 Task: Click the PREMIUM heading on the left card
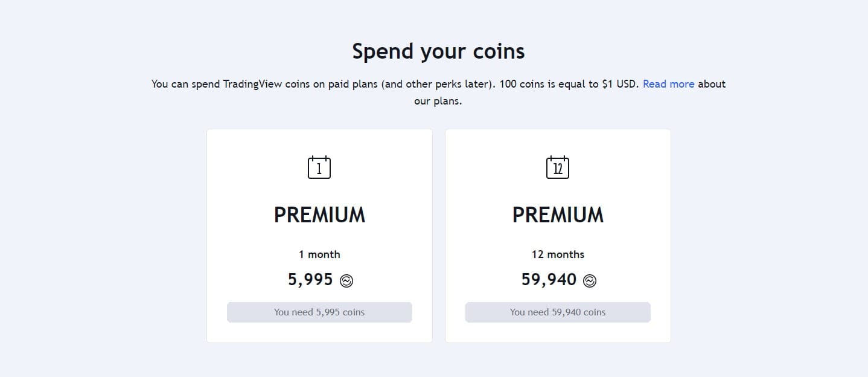(x=319, y=214)
